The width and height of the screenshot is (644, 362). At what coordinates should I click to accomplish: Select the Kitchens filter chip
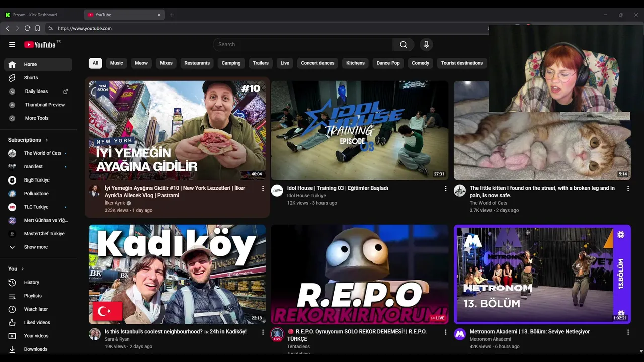point(355,63)
